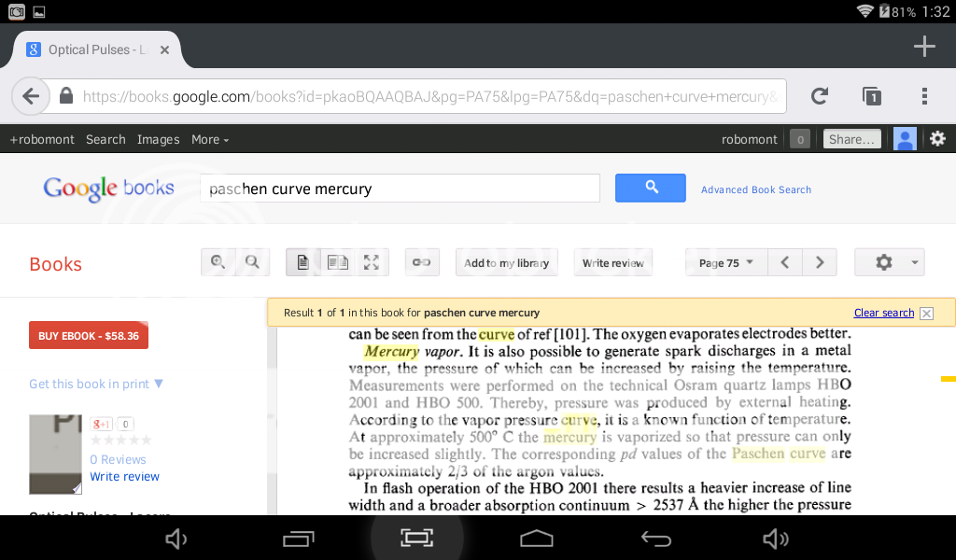This screenshot has height=560, width=956.
Task: Open Images in Google top bar
Action: click(159, 140)
